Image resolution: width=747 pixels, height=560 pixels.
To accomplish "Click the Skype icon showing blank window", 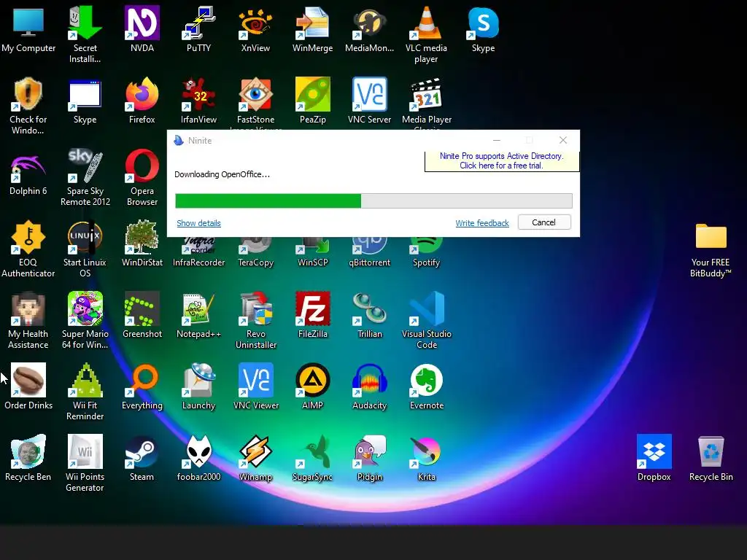I will tap(85, 94).
